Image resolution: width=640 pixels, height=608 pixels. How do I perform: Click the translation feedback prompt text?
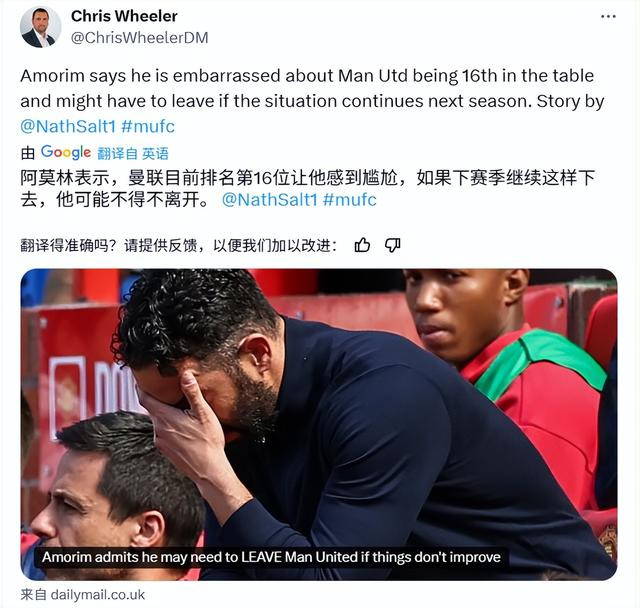click(x=179, y=245)
